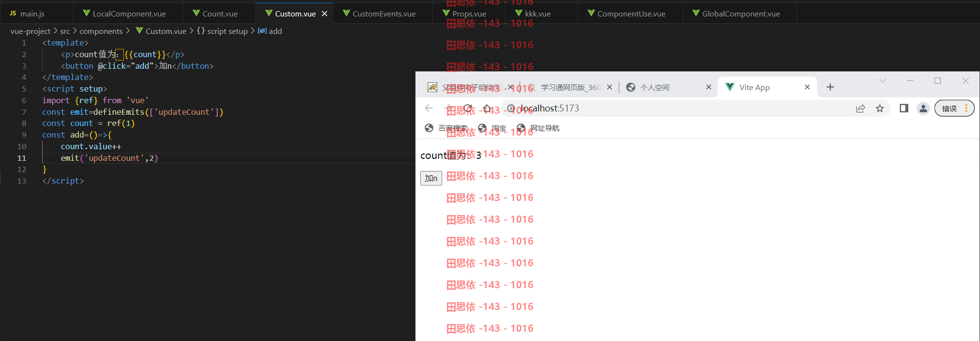Switch to the ComponentUse.vue tab

631,14
